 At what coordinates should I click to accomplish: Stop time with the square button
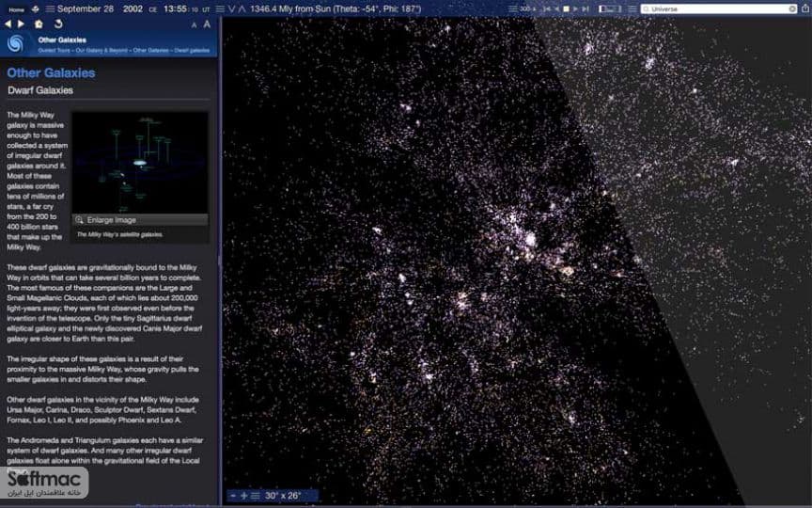(x=566, y=8)
